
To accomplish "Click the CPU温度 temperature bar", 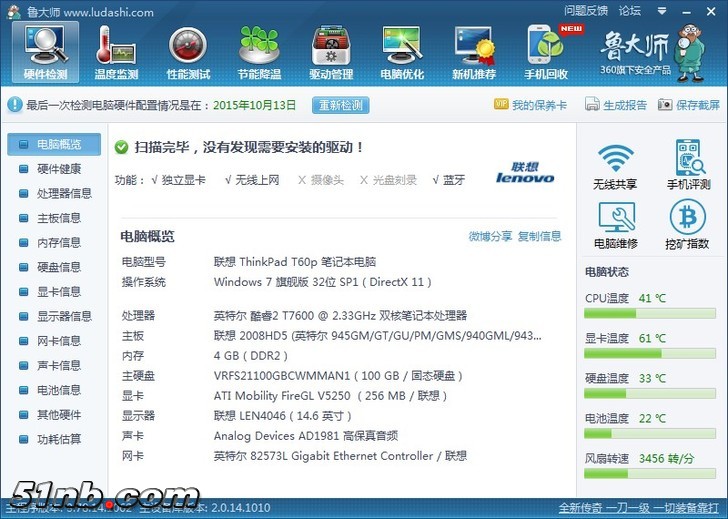I will coord(649,313).
